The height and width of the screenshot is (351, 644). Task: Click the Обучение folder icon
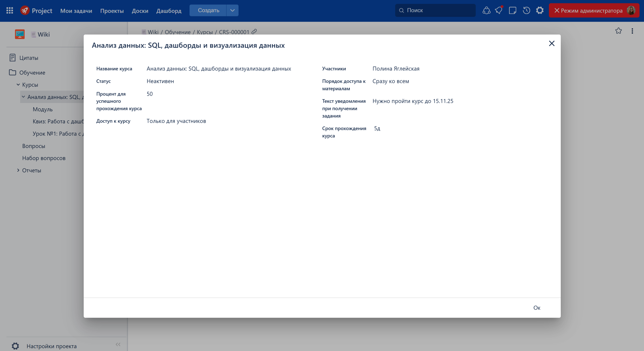12,72
